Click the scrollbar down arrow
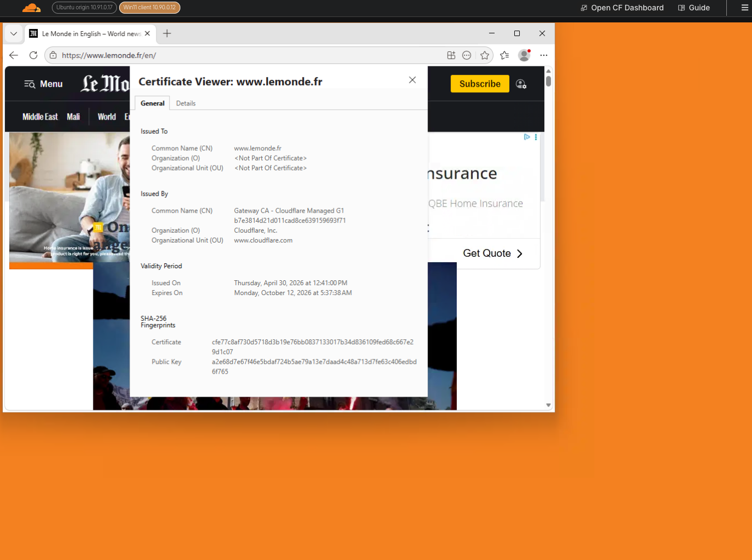This screenshot has height=560, width=752. (x=548, y=405)
